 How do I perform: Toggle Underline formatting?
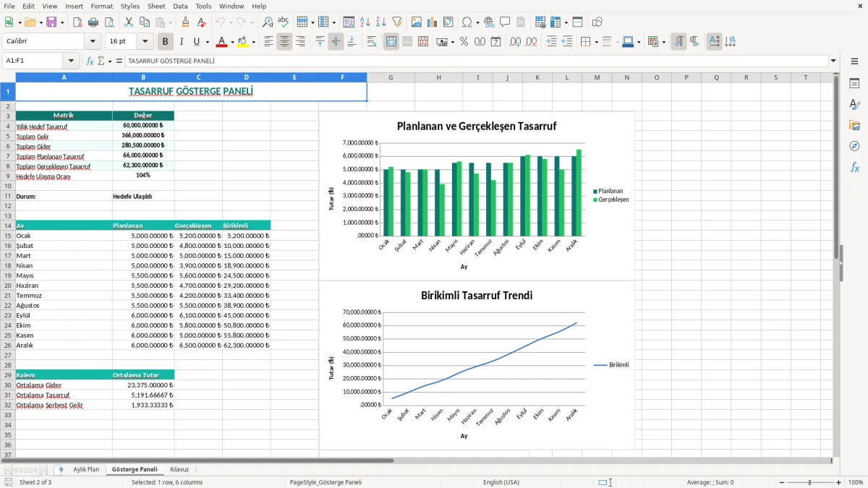(197, 42)
